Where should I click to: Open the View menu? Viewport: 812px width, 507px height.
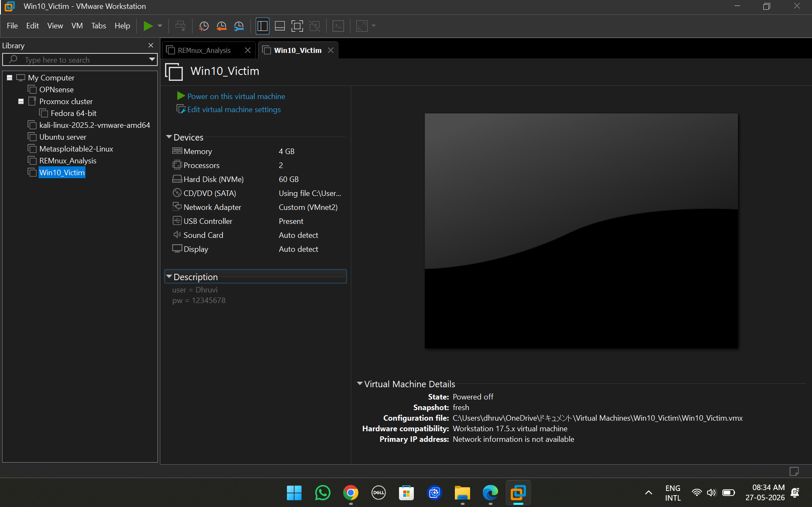55,26
